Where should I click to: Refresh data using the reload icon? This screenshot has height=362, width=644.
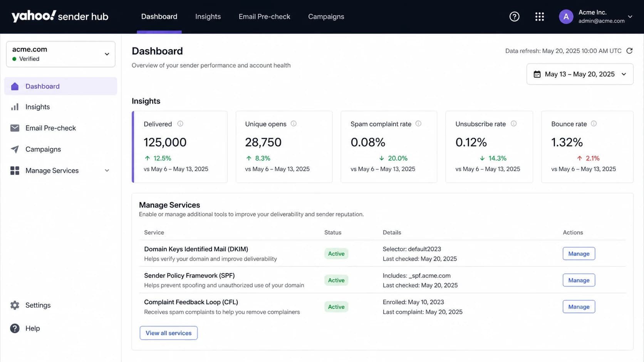click(x=629, y=51)
